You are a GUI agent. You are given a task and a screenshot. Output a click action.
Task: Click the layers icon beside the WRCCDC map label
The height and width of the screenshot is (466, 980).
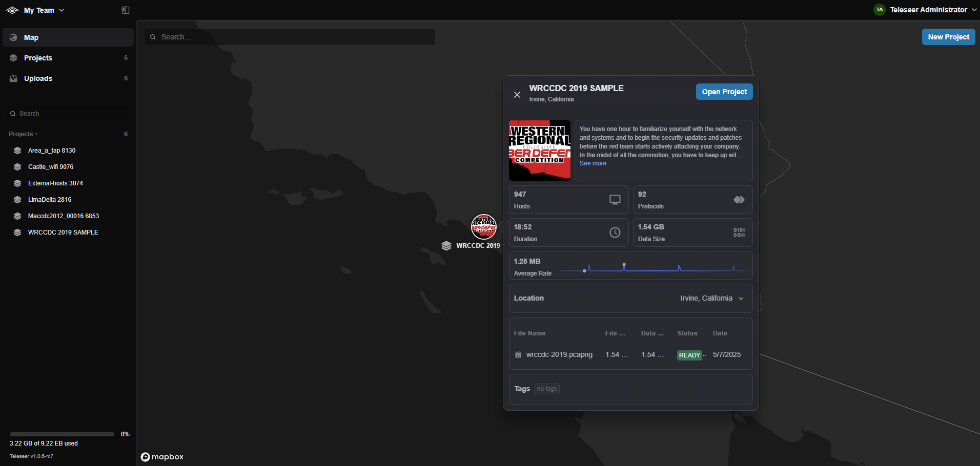pyautogui.click(x=446, y=246)
